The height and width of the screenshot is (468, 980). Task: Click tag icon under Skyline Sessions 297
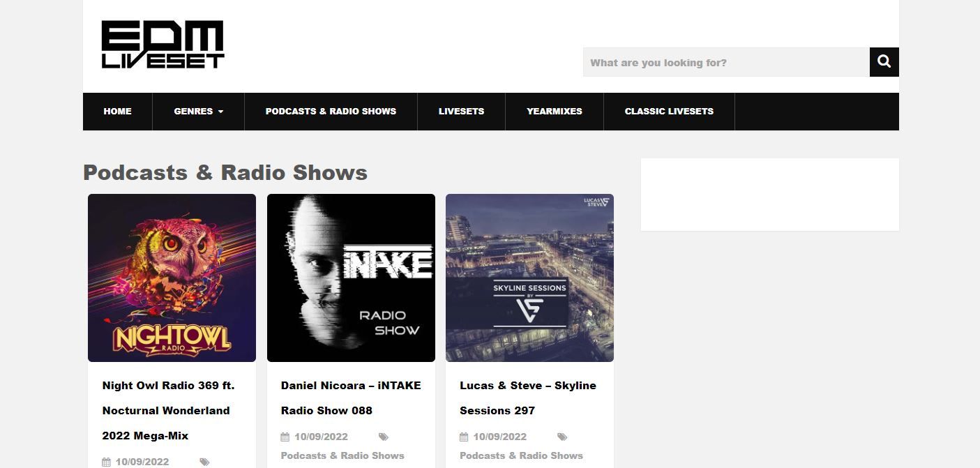(x=561, y=437)
